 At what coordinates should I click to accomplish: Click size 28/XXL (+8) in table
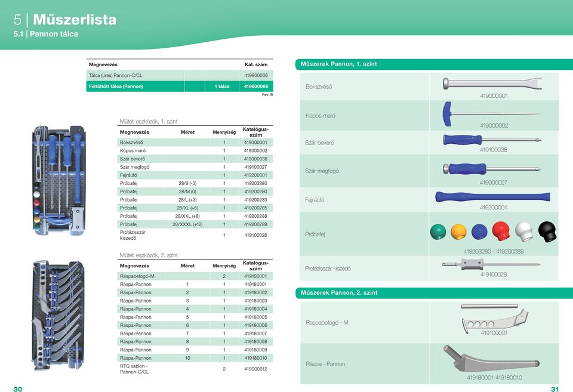tap(187, 216)
